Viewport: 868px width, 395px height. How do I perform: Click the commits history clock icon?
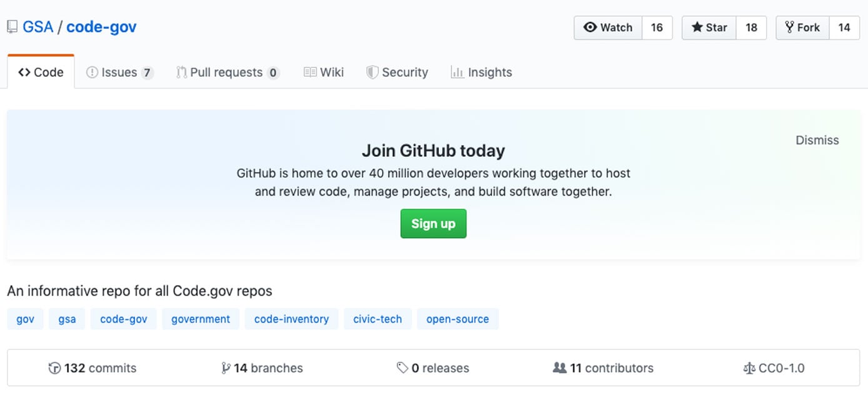55,368
